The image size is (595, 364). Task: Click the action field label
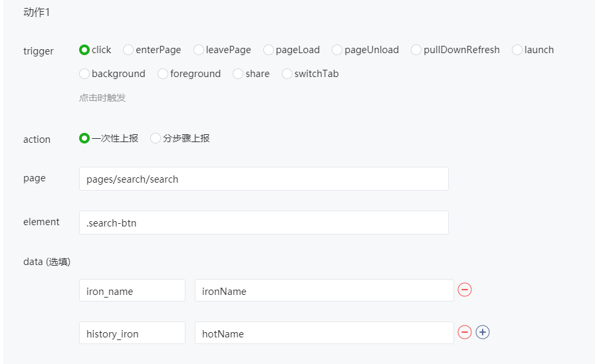(x=37, y=139)
